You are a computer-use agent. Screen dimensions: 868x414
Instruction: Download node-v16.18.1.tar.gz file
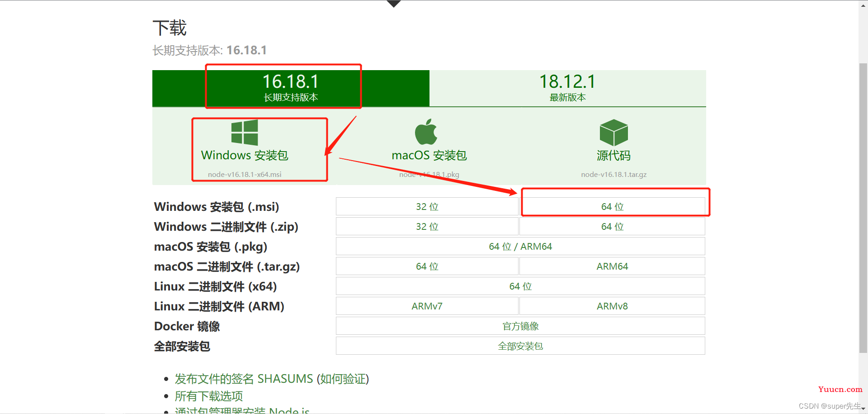[613, 174]
